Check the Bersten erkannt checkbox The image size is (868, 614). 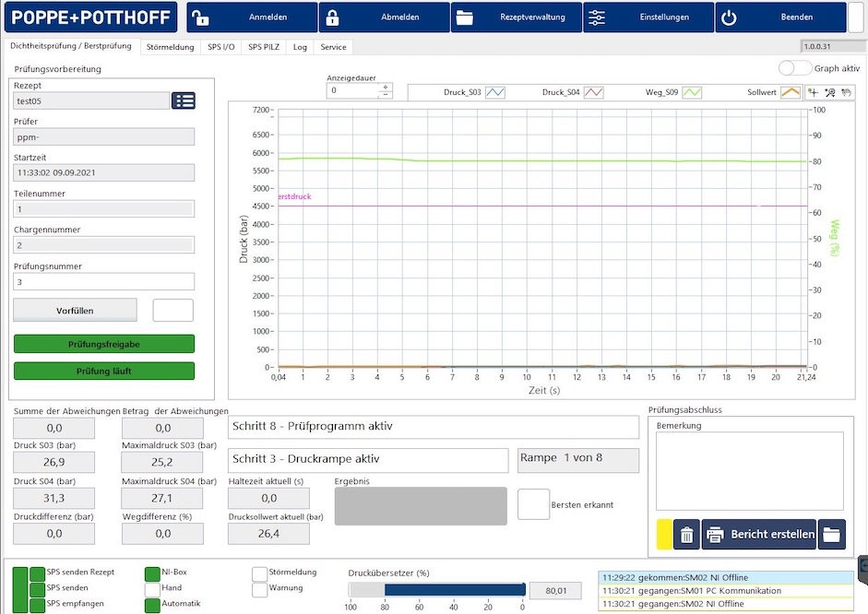(x=533, y=504)
